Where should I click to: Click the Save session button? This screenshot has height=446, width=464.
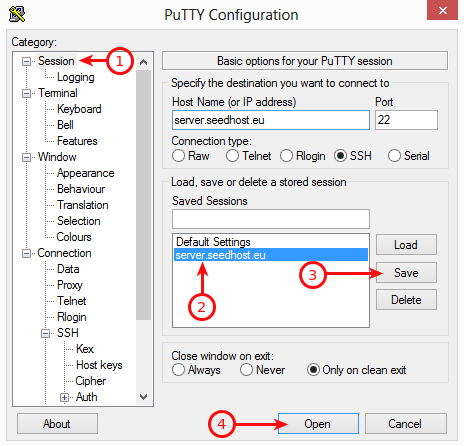coord(406,273)
